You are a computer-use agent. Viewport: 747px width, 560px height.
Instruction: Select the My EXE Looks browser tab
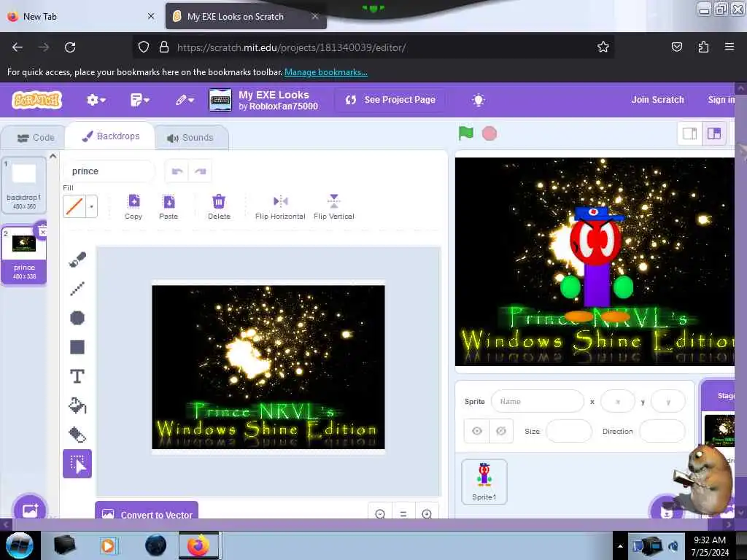246,17
